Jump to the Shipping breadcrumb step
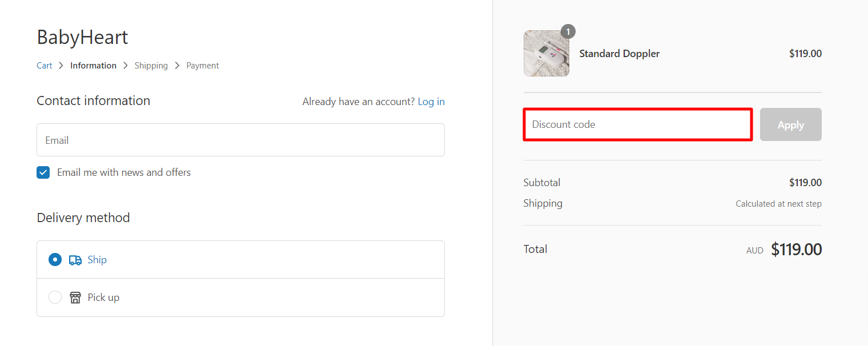 pos(151,66)
